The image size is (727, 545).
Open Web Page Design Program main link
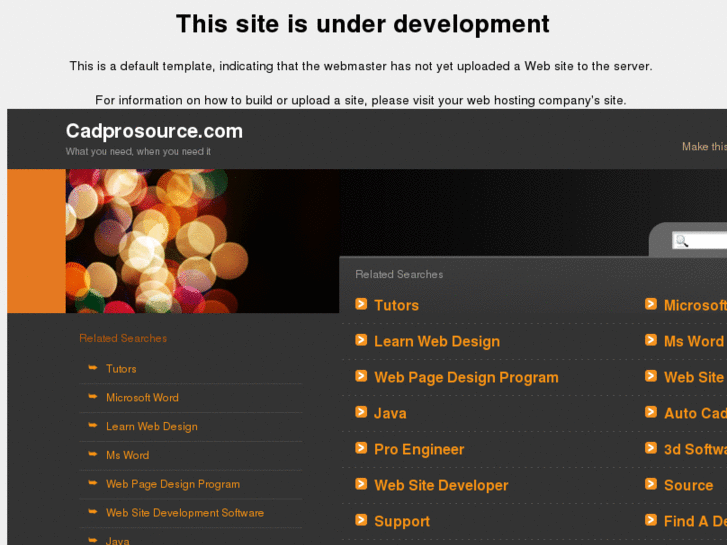466,378
